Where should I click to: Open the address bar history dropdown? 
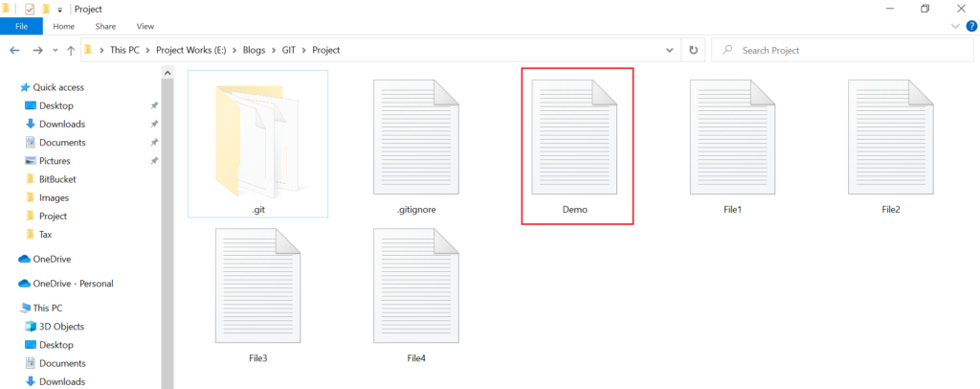click(x=669, y=50)
